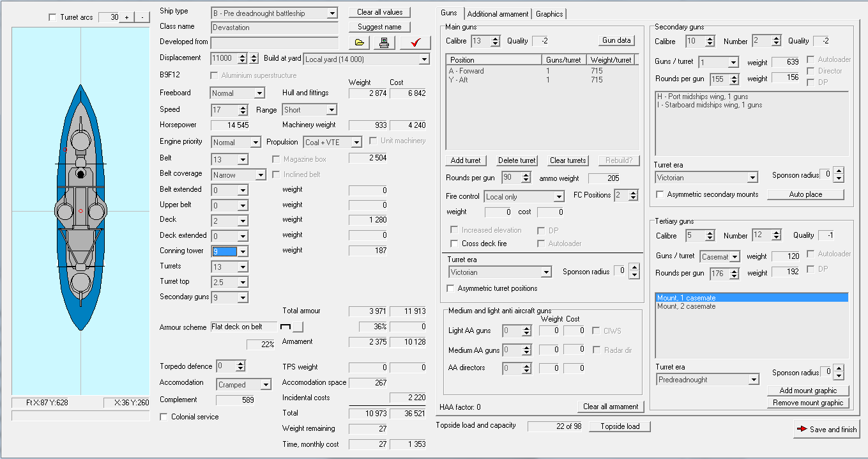Open the Graphics tab
This screenshot has width=868, height=459.
coord(549,13)
